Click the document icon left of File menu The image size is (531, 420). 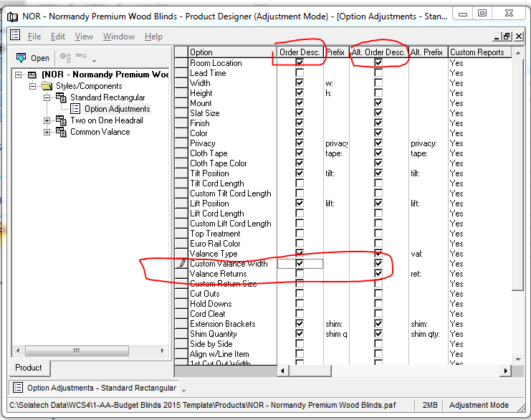tap(15, 35)
